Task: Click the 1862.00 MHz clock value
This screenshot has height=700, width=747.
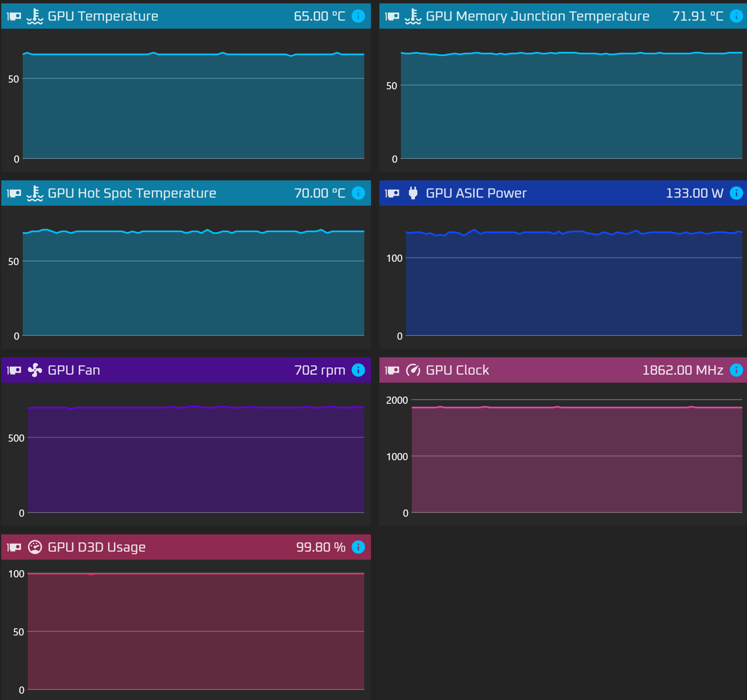Action: pyautogui.click(x=683, y=370)
